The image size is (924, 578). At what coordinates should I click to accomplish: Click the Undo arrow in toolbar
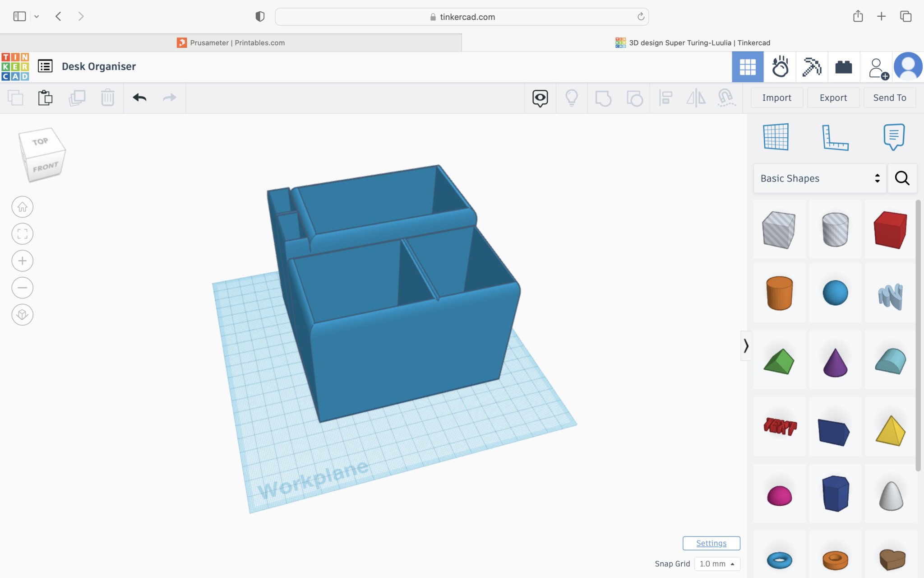[139, 98]
